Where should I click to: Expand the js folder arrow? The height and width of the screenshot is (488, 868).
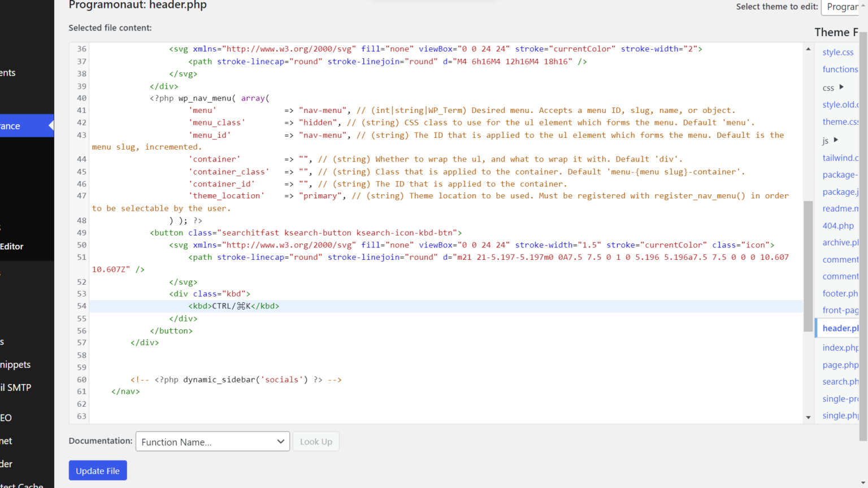point(836,140)
